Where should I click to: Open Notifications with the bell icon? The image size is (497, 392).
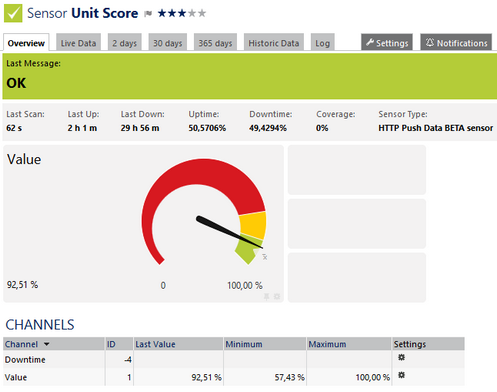point(456,43)
